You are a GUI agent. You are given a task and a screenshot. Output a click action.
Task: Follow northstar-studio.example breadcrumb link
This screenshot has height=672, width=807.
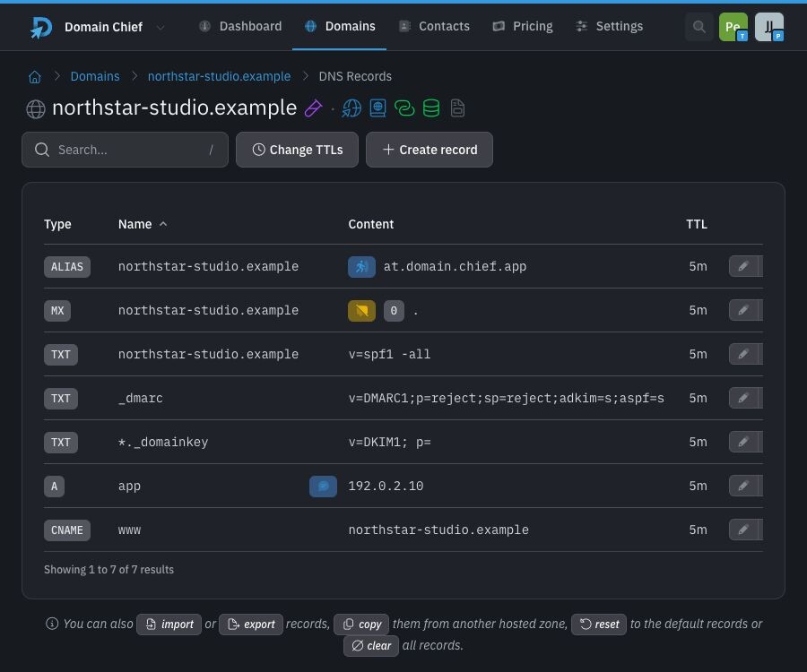coord(219,76)
